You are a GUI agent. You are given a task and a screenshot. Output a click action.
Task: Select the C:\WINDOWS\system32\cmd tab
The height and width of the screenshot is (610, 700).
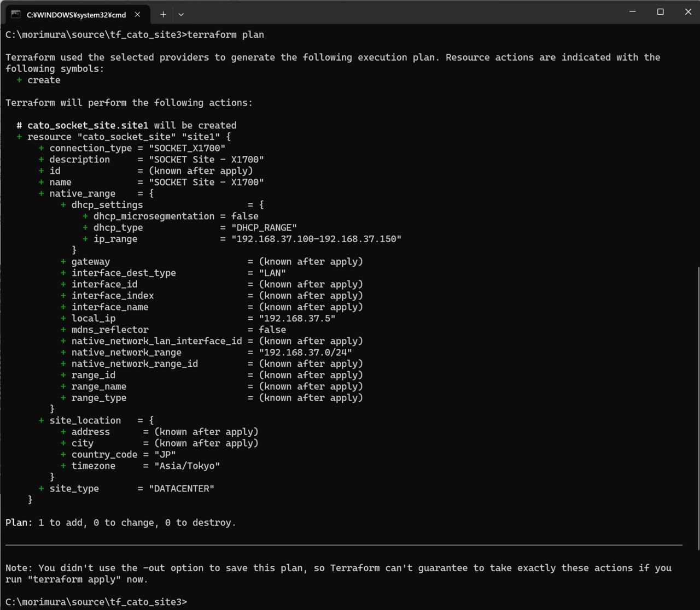pos(76,15)
